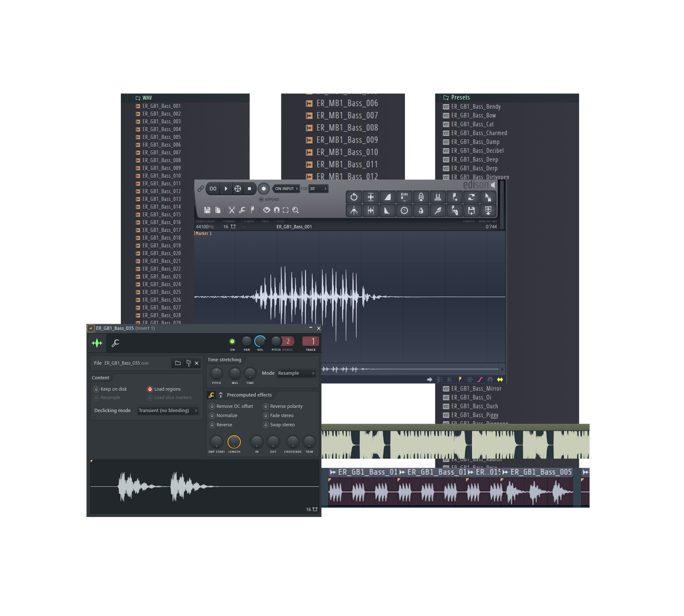Enable Reverse polarity effect

pos(266,406)
